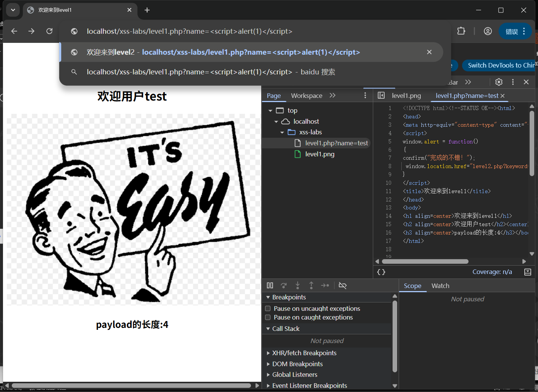Step over next function call
Viewport: 538px width, 392px height.
tap(284, 285)
